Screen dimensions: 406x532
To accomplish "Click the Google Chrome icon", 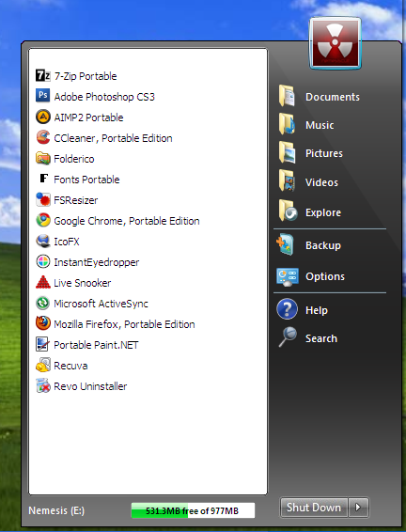I will tap(43, 220).
